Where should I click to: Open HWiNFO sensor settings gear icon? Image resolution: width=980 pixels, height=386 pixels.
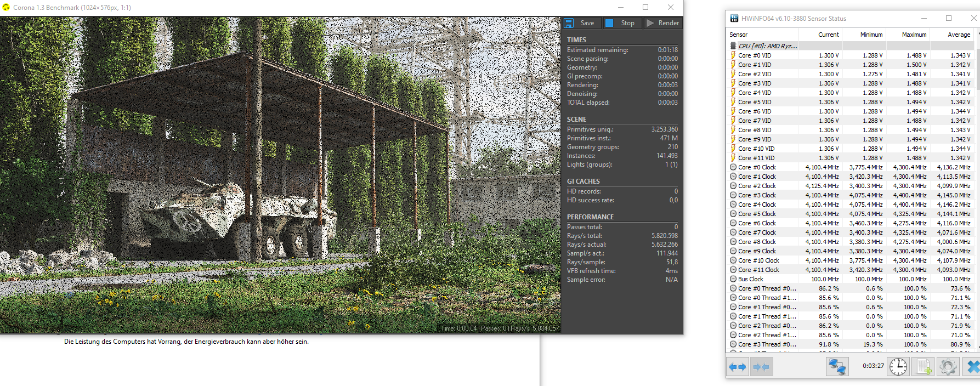pos(948,367)
